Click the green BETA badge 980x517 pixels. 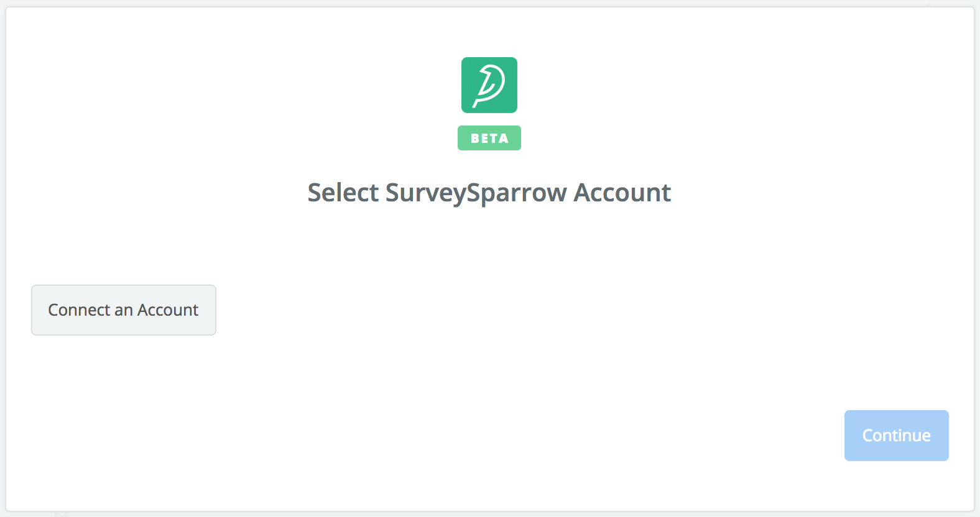(x=489, y=138)
